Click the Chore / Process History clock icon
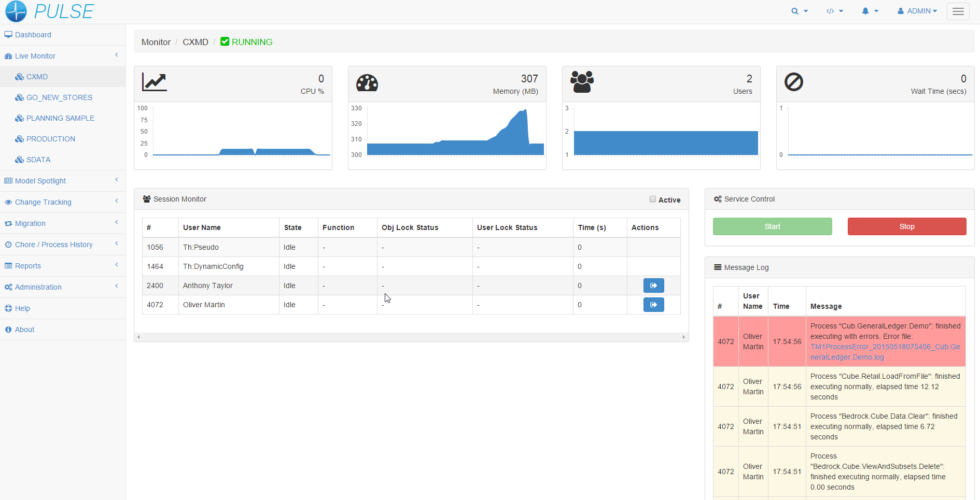This screenshot has width=980, height=500. click(x=8, y=245)
